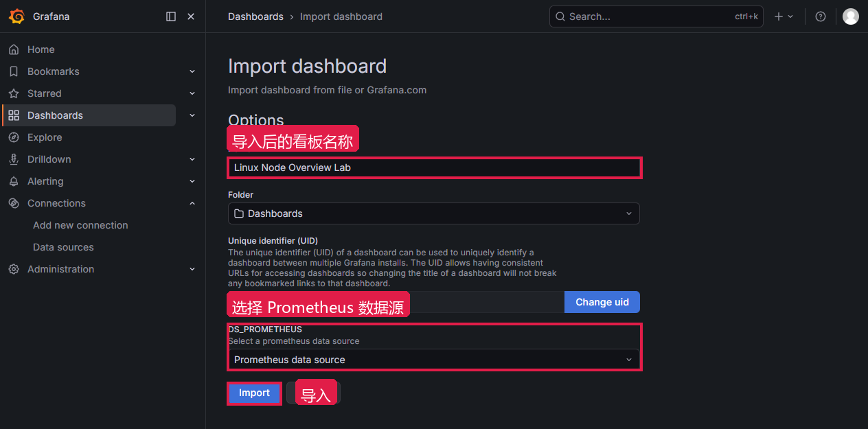Click the DS_PROMETHEUS label text
The width and height of the screenshot is (868, 429).
265,329
